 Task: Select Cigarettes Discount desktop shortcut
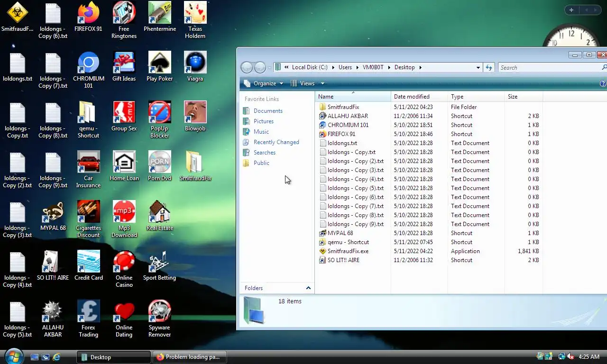tap(88, 219)
